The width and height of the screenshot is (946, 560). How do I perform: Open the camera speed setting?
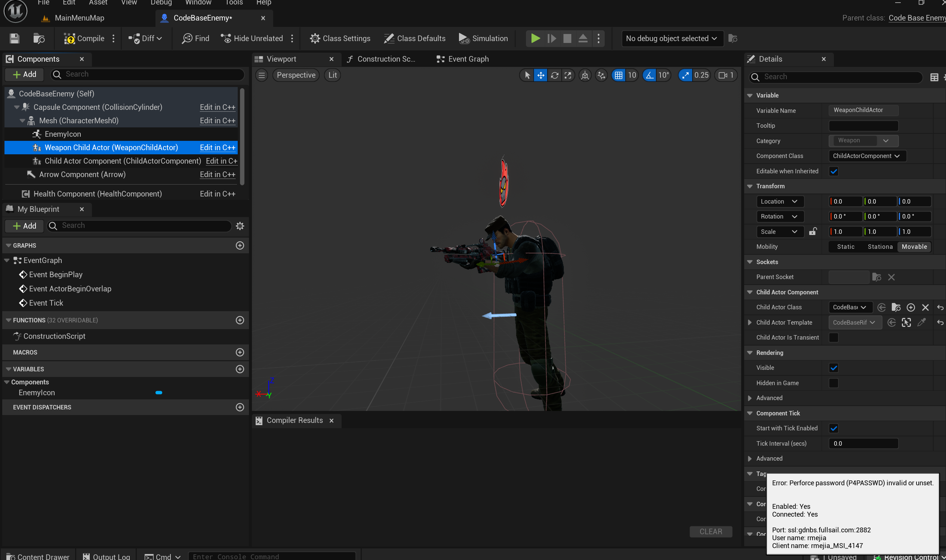coord(726,75)
